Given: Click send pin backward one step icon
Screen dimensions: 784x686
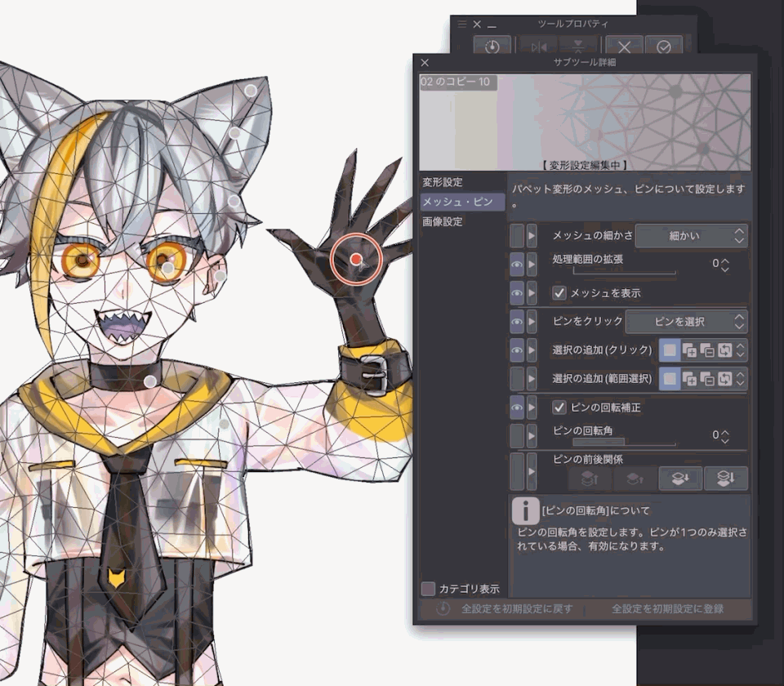Looking at the screenshot, I should tap(680, 479).
